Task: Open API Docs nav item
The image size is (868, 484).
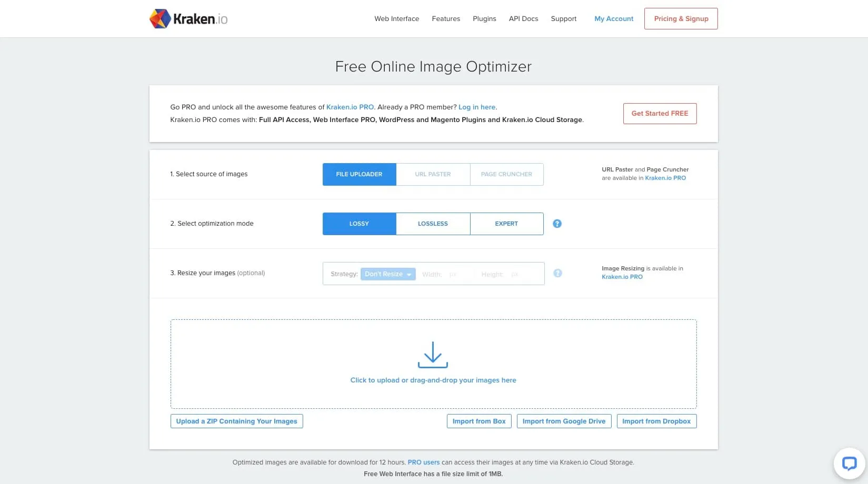Action: pos(523,19)
